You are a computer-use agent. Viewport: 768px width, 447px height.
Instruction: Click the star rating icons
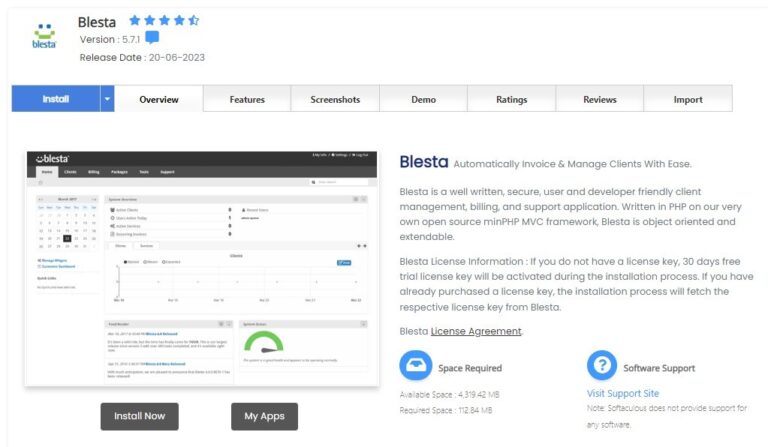coord(164,20)
